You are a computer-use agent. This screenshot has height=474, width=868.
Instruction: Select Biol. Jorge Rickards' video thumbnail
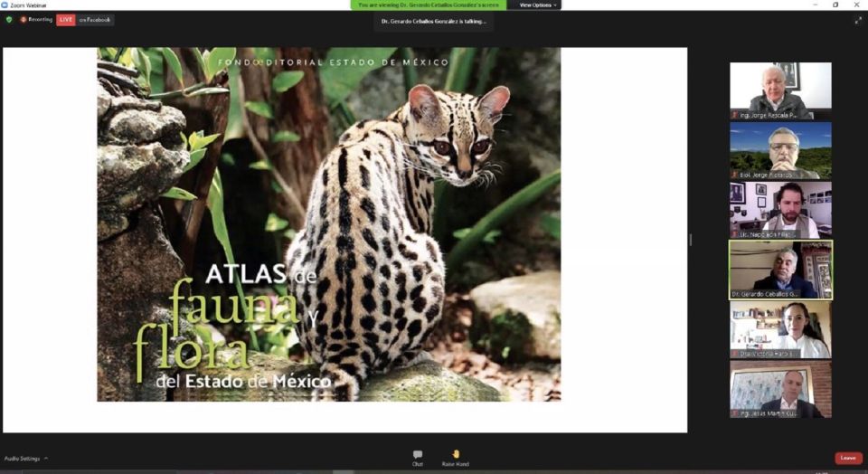pos(780,151)
